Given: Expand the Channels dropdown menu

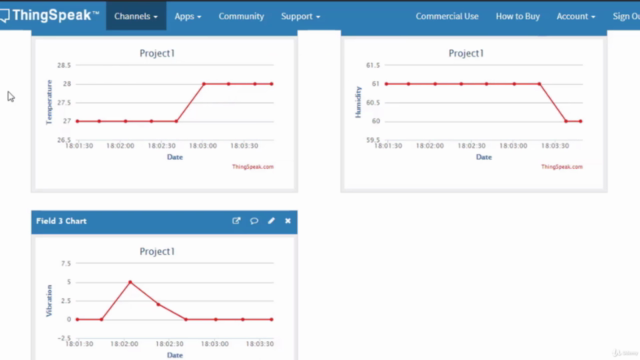Looking at the screenshot, I should [136, 16].
